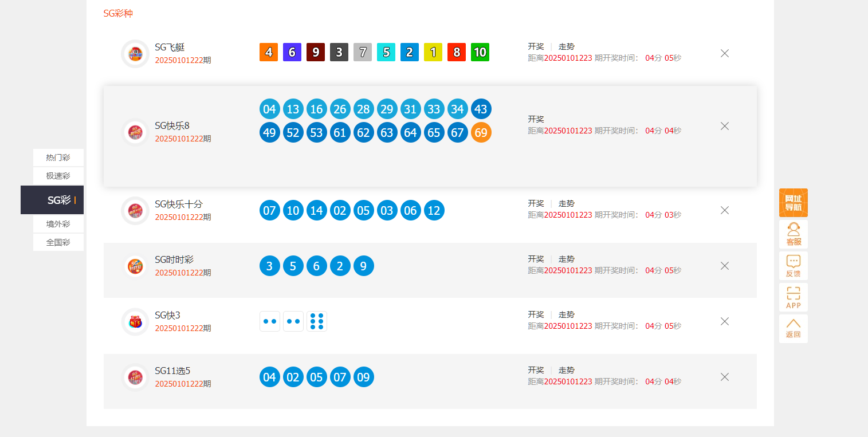Click the SG飞艇 lottery logo icon
The width and height of the screenshot is (868, 437).
coord(135,54)
